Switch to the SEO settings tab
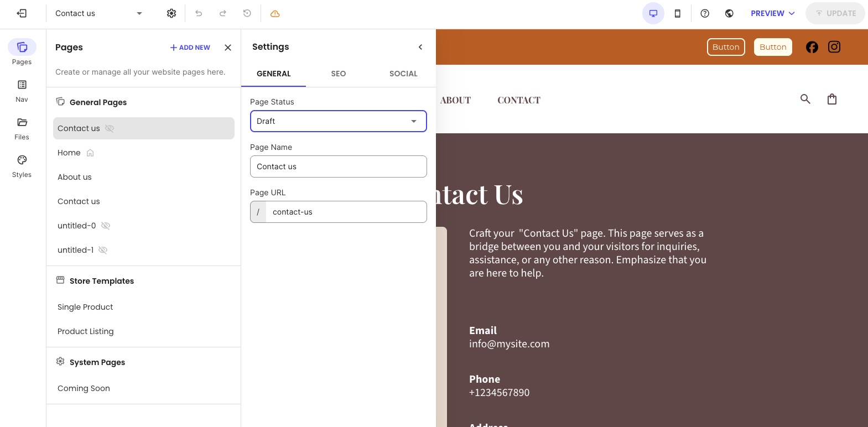Viewport: 868px width, 427px height. pos(339,74)
